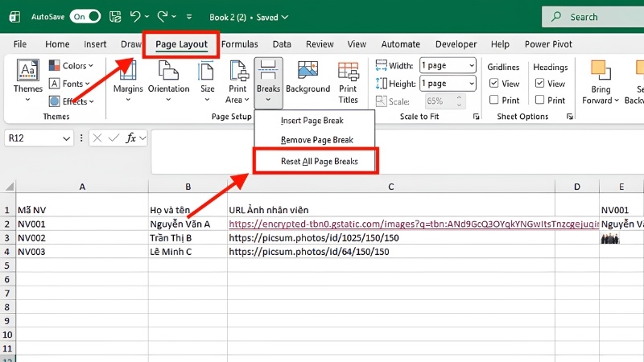This screenshot has width=644, height=362.
Task: Increase the Scale percentage stepper
Action: point(459,97)
